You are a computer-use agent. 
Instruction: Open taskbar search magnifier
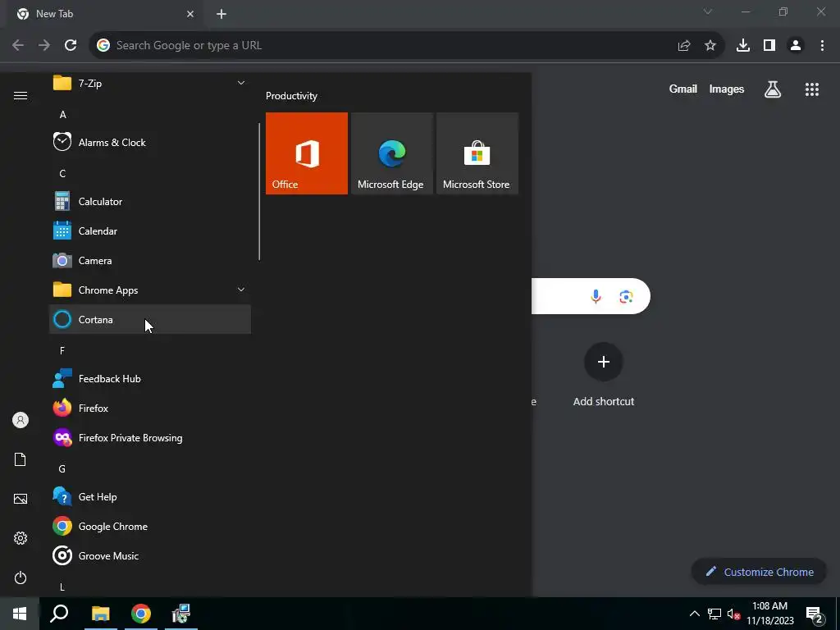59,614
